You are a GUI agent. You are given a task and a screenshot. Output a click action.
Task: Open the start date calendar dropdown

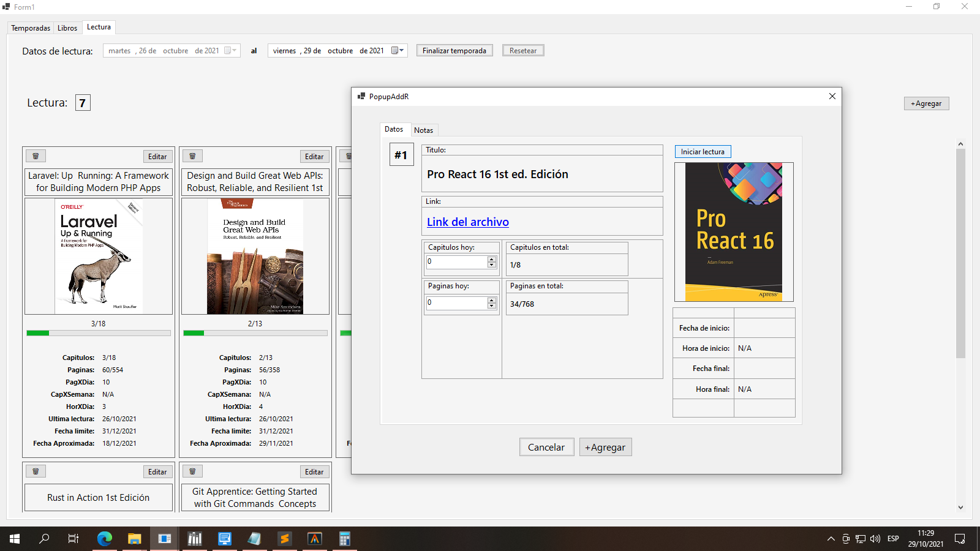pos(230,51)
